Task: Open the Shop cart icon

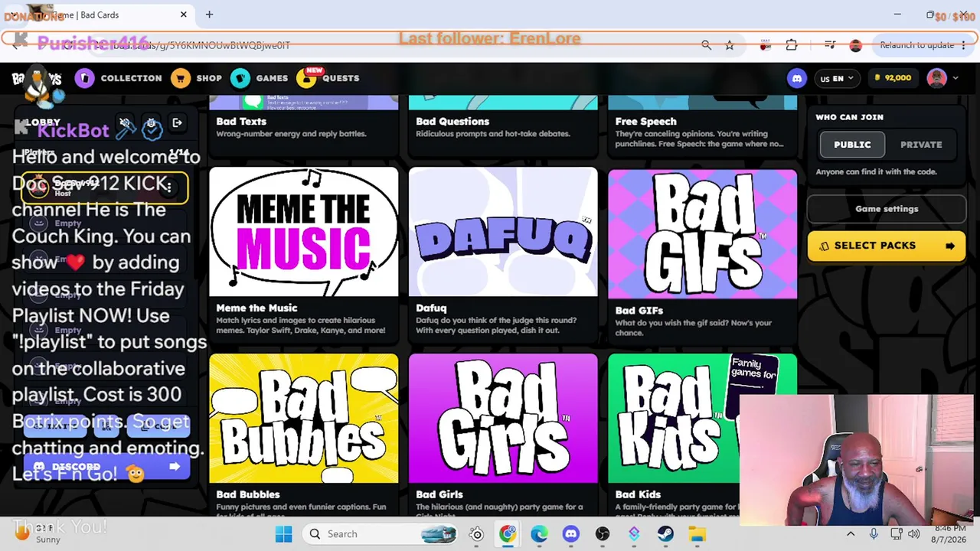Action: [x=181, y=78]
